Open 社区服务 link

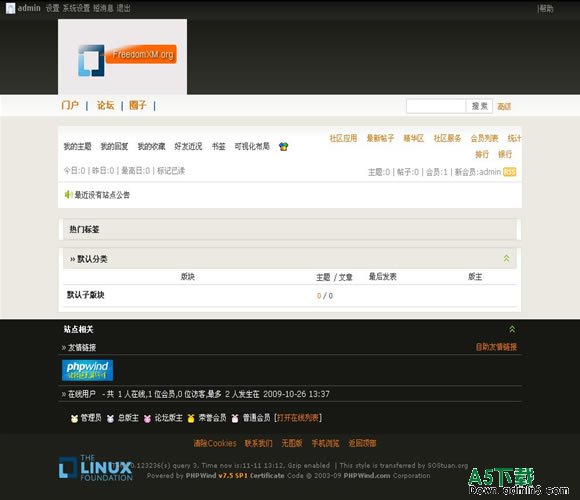point(447,138)
